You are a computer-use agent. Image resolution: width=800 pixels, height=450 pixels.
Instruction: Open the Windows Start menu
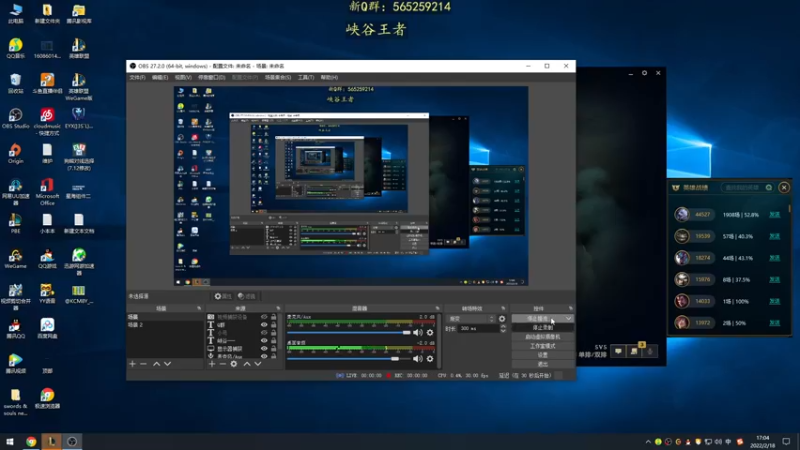point(10,441)
